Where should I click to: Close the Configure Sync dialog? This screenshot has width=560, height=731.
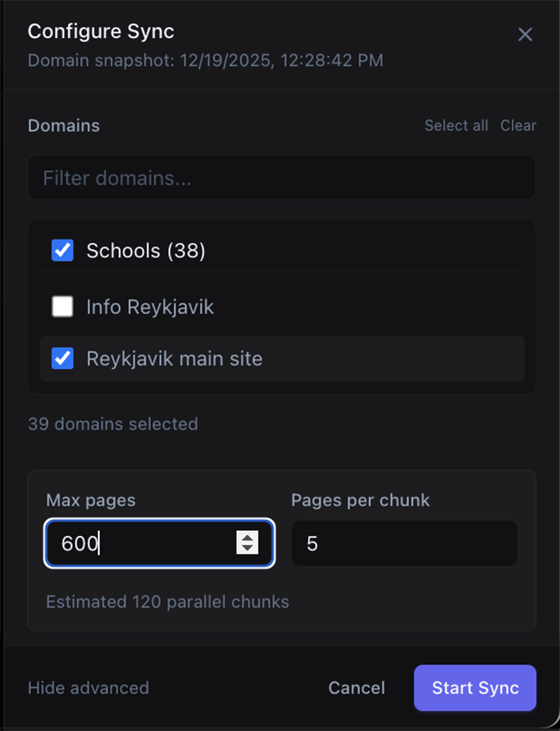(525, 35)
